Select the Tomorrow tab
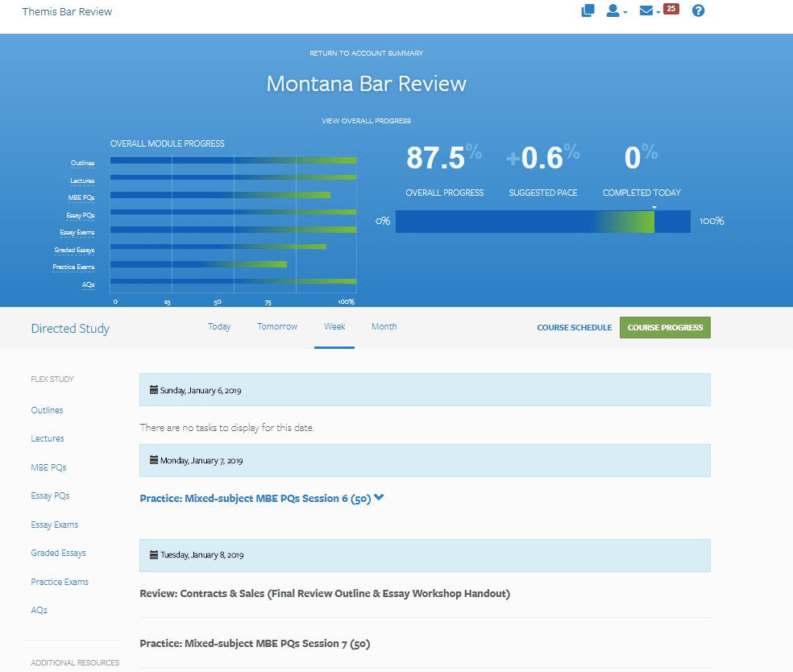The width and height of the screenshot is (793, 672). [x=277, y=327]
